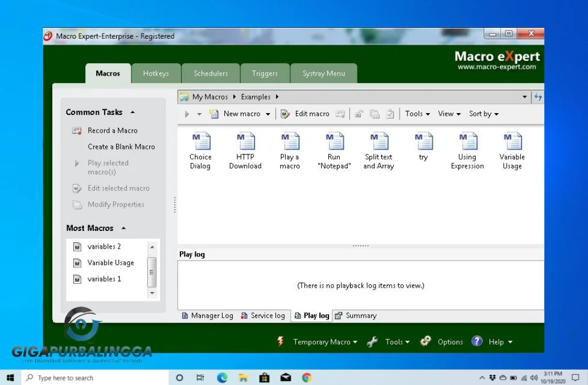Click the Play log tab
The width and height of the screenshot is (588, 385).
(311, 316)
